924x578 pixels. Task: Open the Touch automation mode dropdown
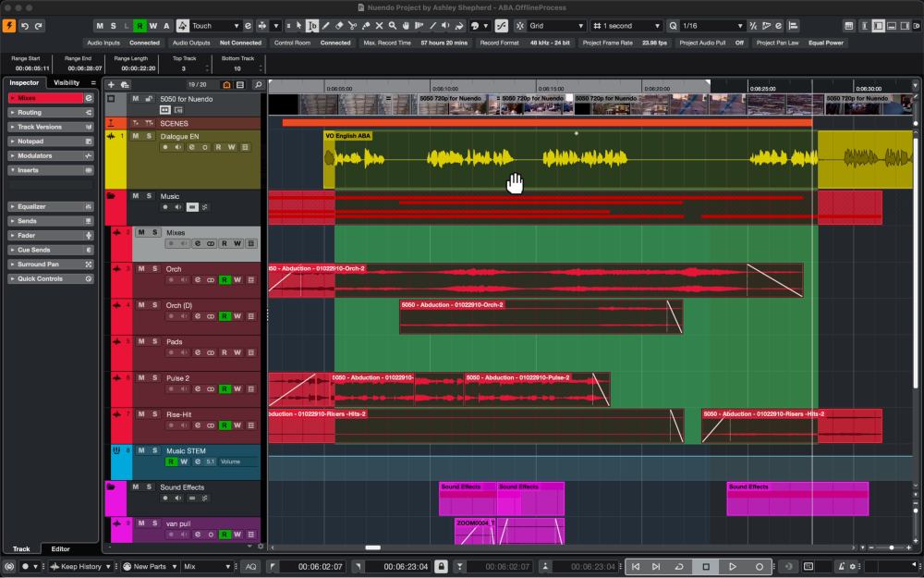[x=215, y=26]
